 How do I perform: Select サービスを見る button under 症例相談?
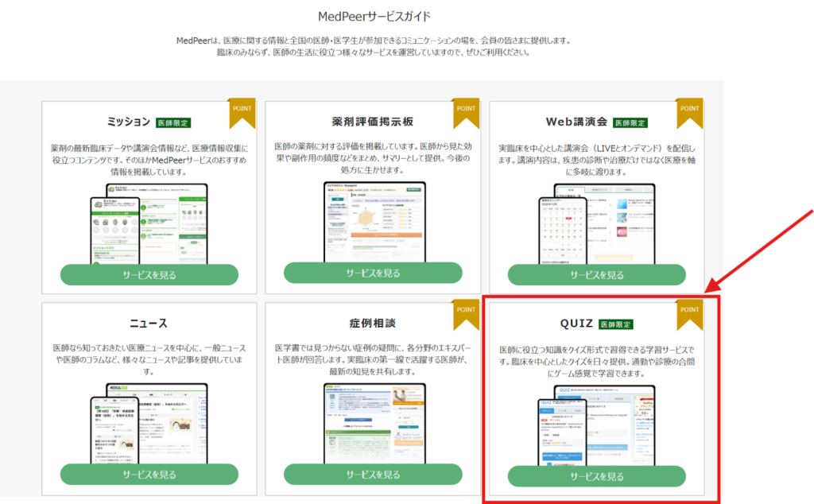tap(373, 475)
